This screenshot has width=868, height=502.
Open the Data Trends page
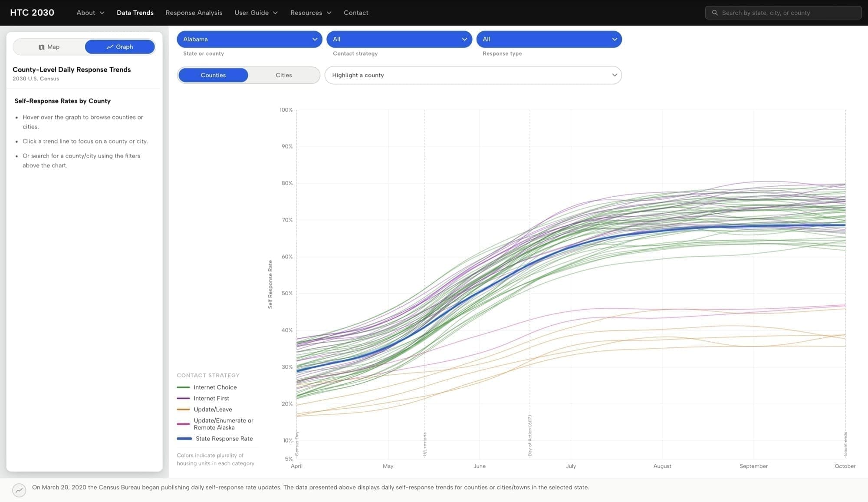(x=135, y=13)
